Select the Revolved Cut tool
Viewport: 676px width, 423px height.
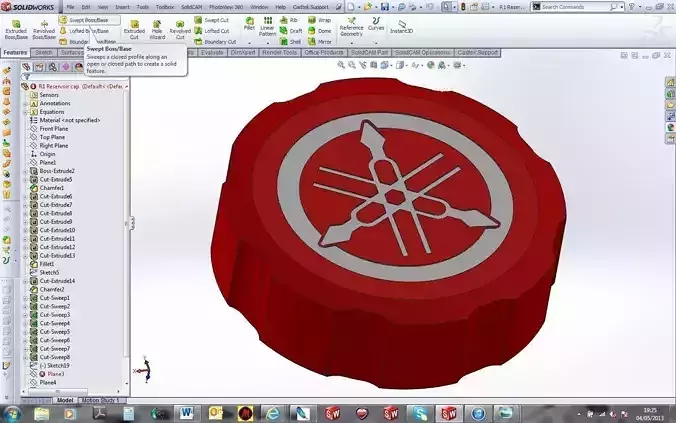[180, 29]
